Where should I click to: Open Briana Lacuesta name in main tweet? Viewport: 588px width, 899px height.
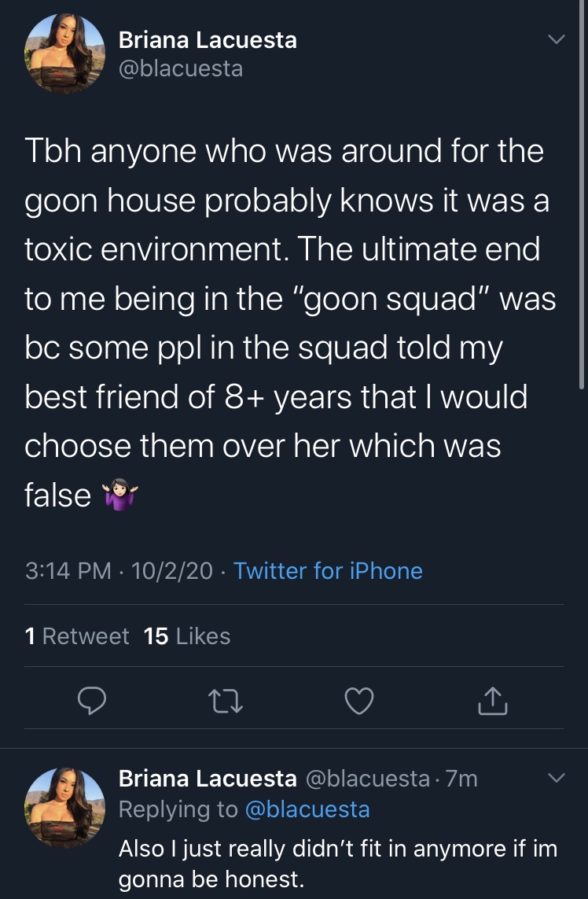point(208,39)
